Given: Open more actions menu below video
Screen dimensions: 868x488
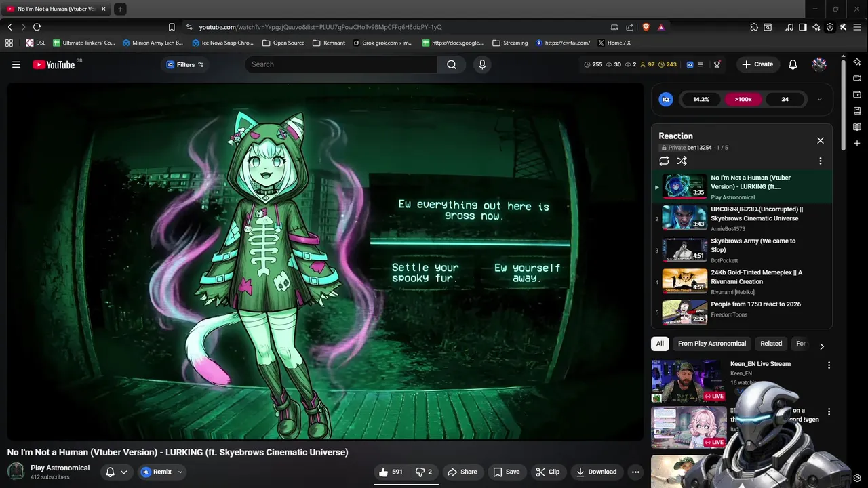Looking at the screenshot, I should coord(635,472).
